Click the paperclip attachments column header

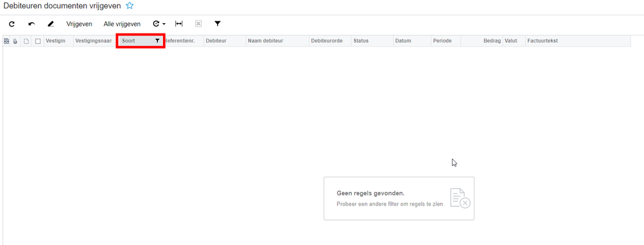coord(15,41)
